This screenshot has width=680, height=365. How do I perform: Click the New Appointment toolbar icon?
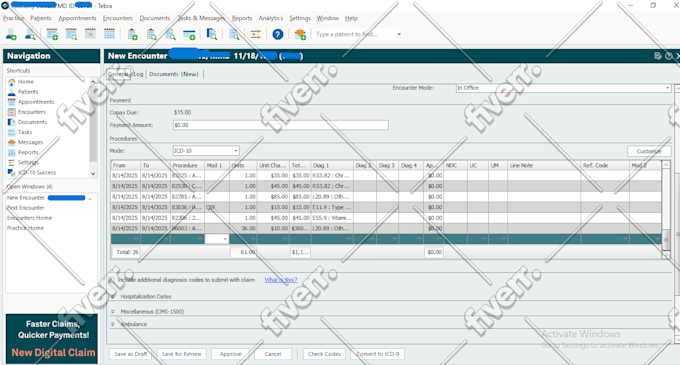point(52,34)
